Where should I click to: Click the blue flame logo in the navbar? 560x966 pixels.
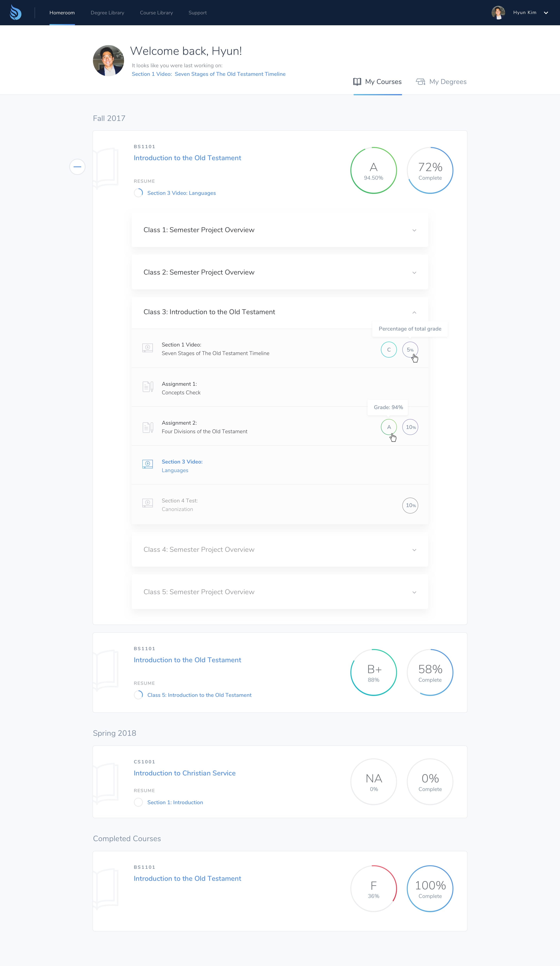click(15, 12)
